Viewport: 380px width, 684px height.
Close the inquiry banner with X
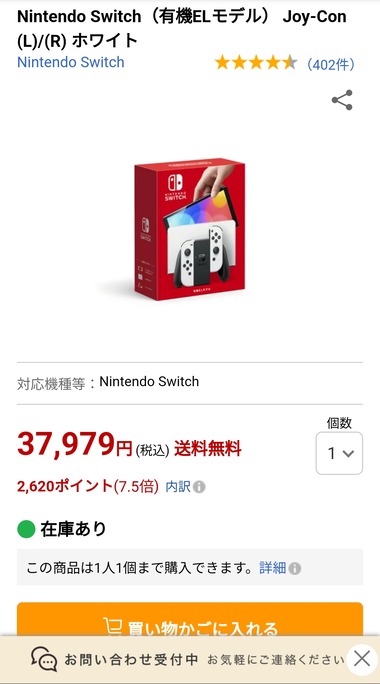pyautogui.click(x=362, y=659)
